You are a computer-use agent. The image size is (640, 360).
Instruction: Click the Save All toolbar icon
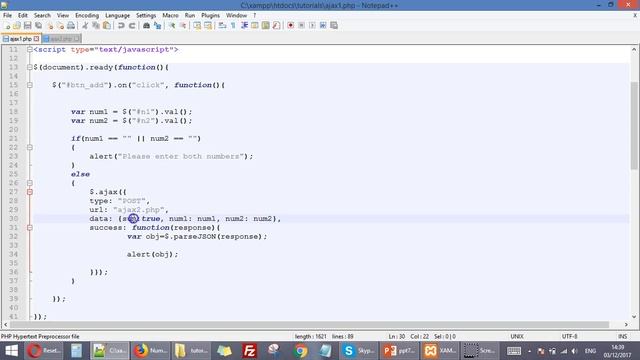pos(38,26)
